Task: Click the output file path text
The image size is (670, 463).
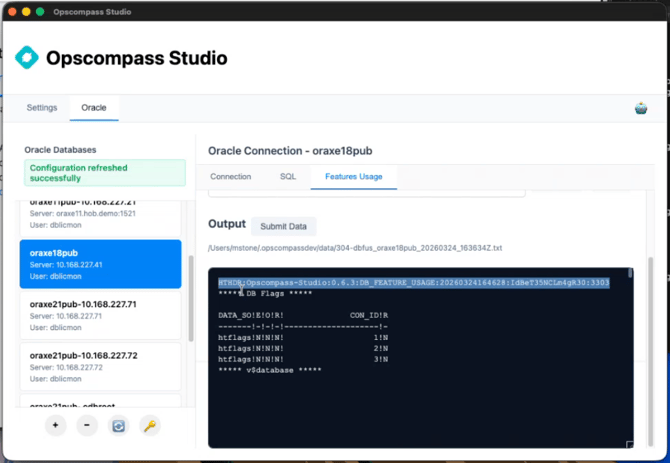Action: (x=355, y=248)
